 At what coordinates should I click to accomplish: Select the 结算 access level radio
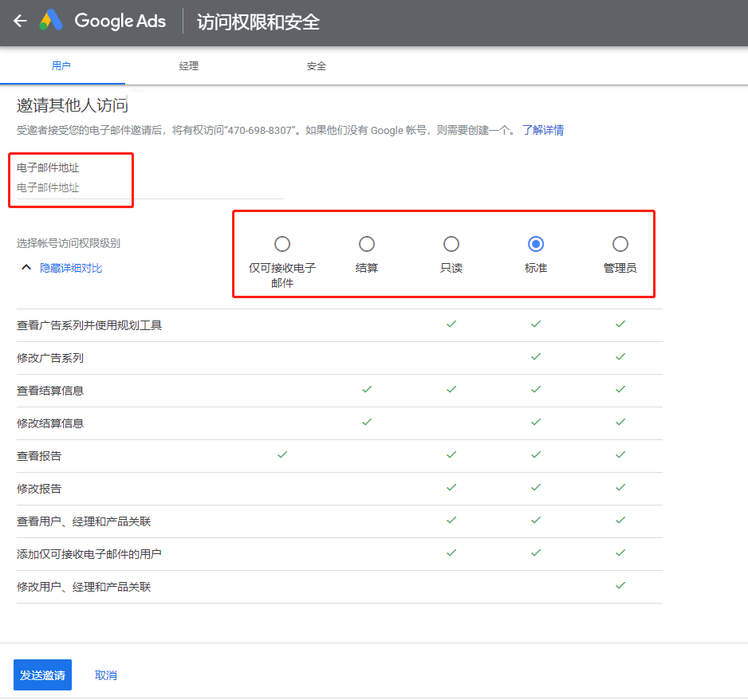367,244
